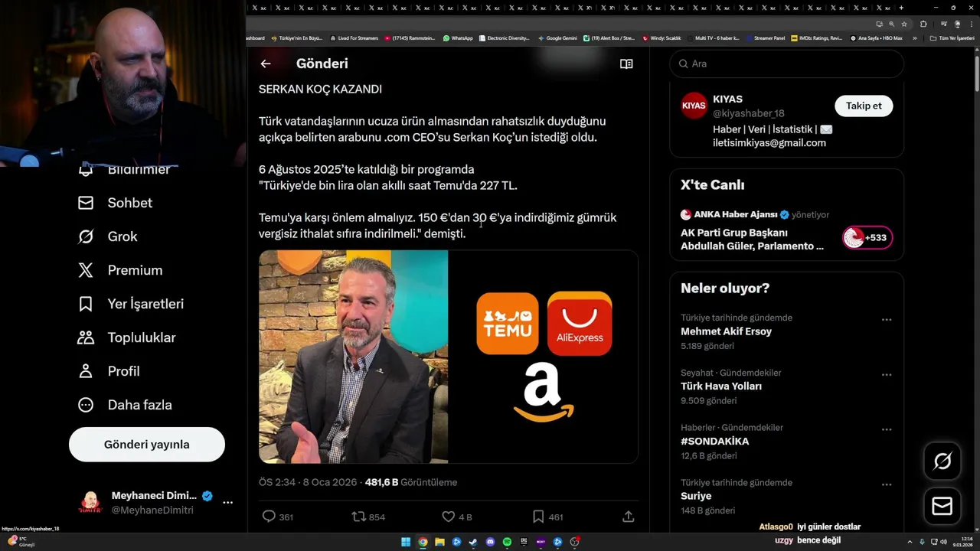Open Streamer Panel bookmark

tap(765, 38)
